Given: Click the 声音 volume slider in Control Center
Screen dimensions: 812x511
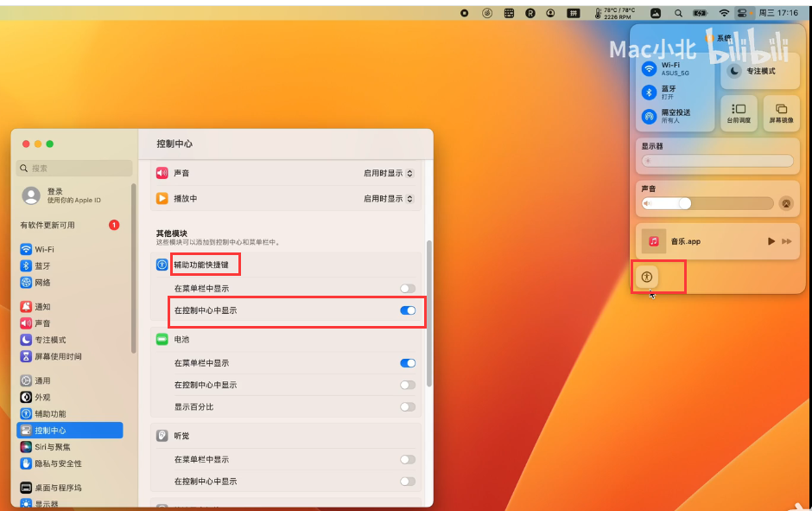Looking at the screenshot, I should pyautogui.click(x=707, y=204).
